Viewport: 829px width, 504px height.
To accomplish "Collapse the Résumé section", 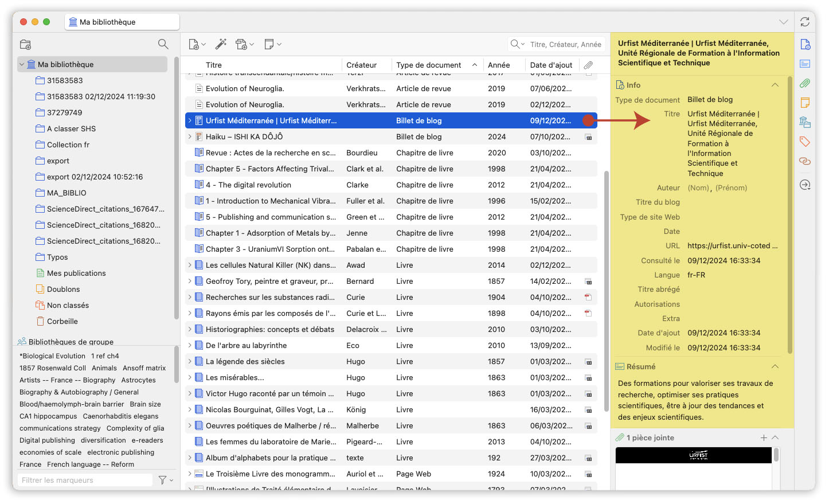I will tap(775, 366).
